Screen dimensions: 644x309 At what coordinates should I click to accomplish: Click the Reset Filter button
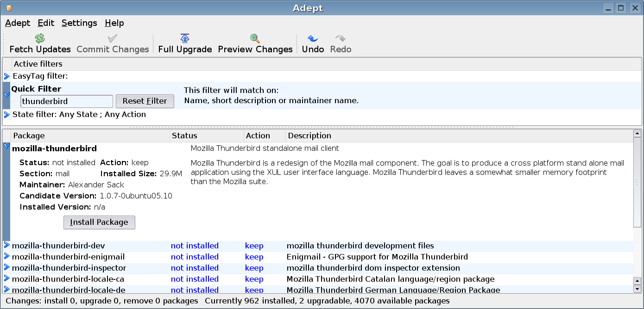[145, 101]
